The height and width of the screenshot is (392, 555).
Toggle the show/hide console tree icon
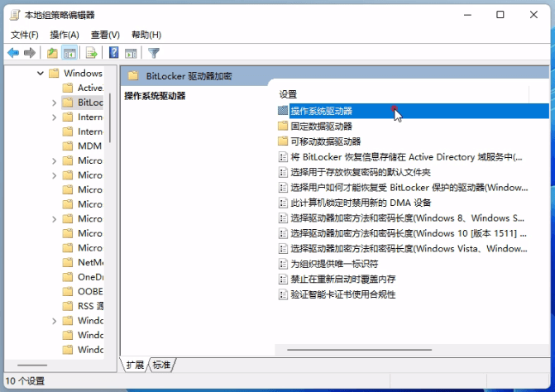click(x=69, y=53)
